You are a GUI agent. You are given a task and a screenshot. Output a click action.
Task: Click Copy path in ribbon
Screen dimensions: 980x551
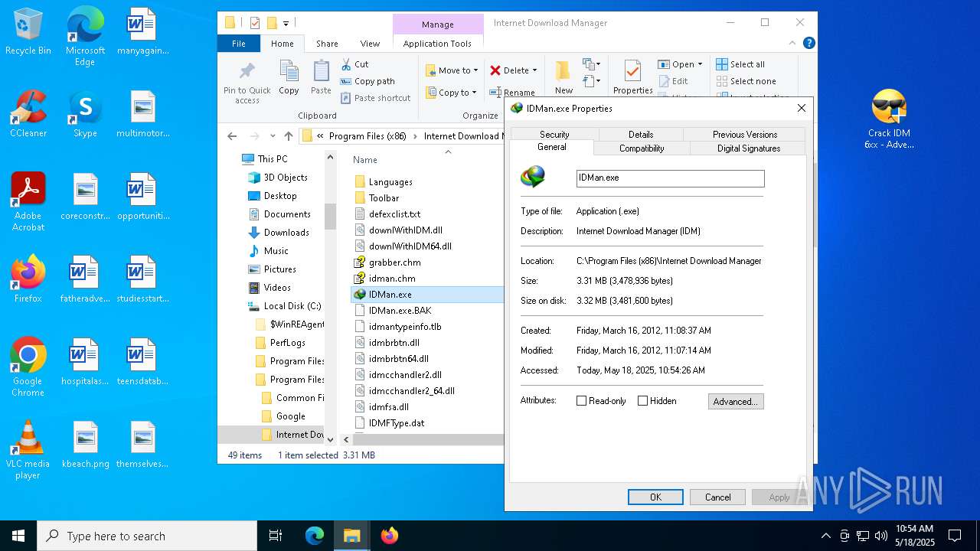coord(367,81)
